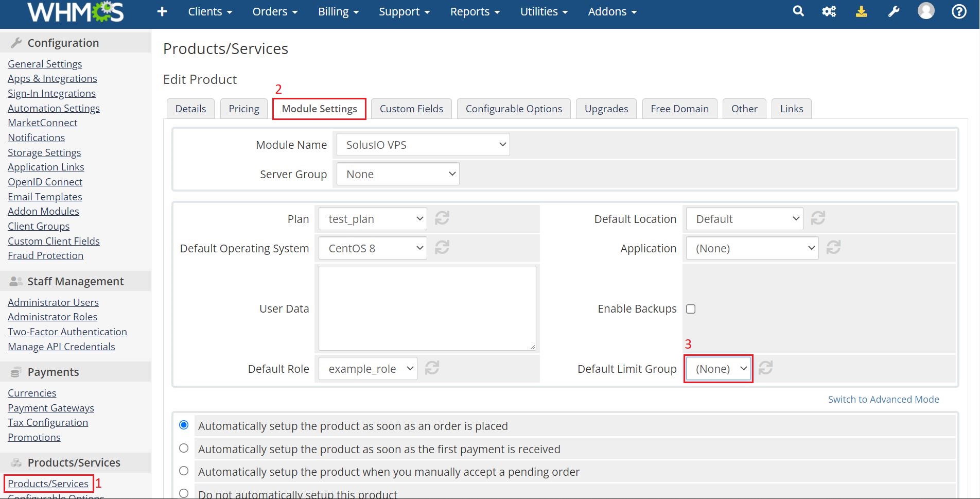Screen dimensions: 980x499
Task: Enable Backups checkbox
Action: 691,309
